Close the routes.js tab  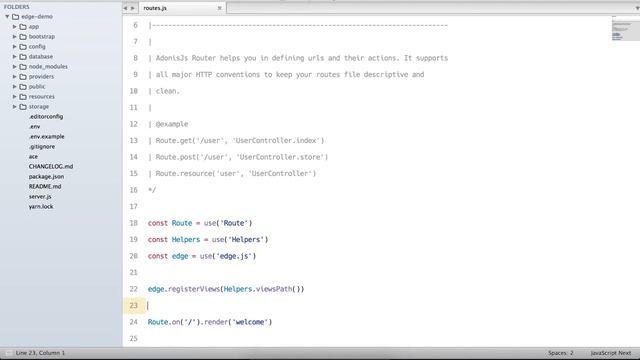coord(220,8)
